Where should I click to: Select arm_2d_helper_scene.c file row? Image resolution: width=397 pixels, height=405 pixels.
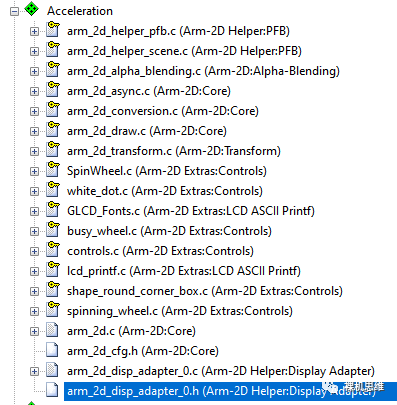184,51
